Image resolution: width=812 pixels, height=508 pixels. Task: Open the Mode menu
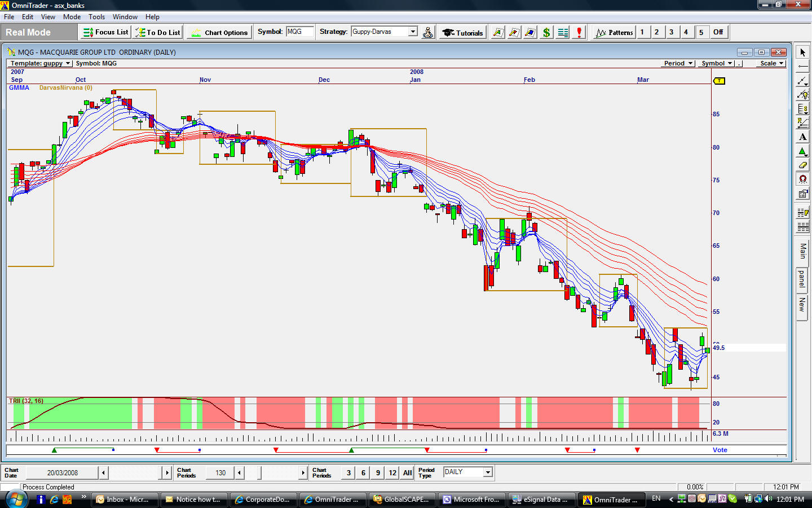pos(72,17)
